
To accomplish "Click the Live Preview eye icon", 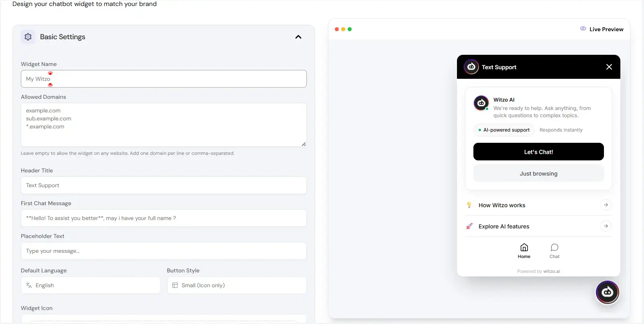I will click(x=583, y=29).
